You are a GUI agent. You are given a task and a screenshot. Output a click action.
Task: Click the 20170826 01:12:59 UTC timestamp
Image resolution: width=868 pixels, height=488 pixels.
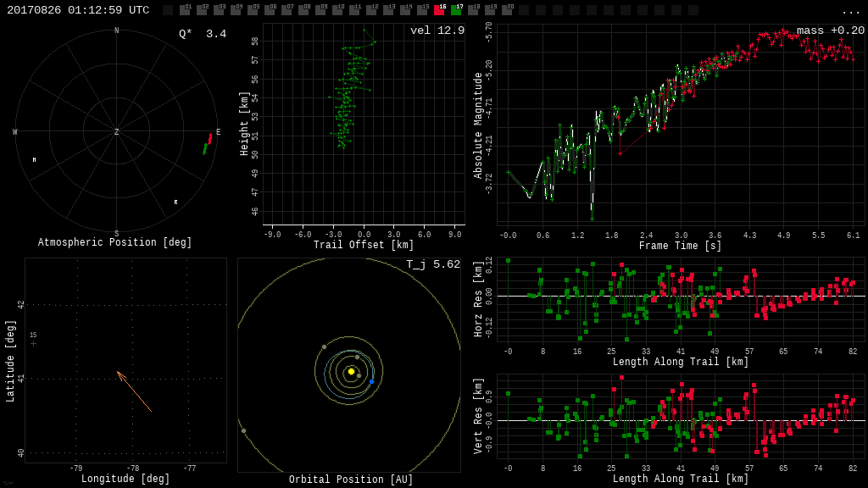pyautogui.click(x=78, y=10)
